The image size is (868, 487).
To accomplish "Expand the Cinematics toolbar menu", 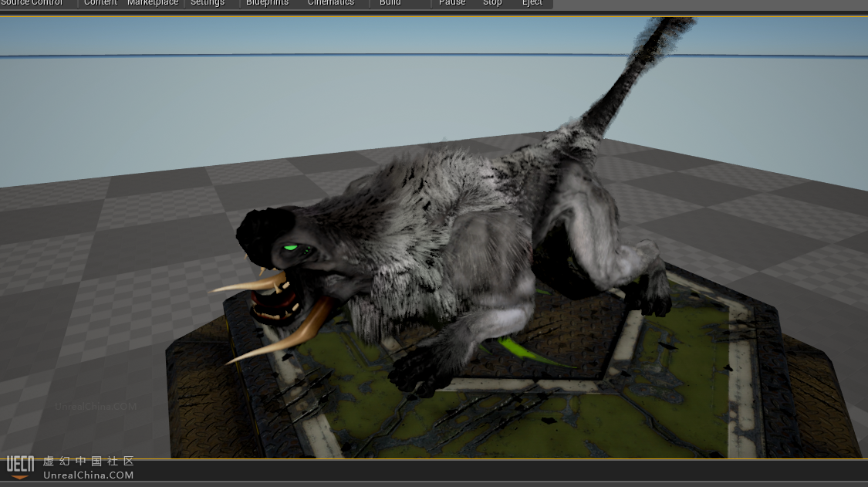I will (331, 3).
